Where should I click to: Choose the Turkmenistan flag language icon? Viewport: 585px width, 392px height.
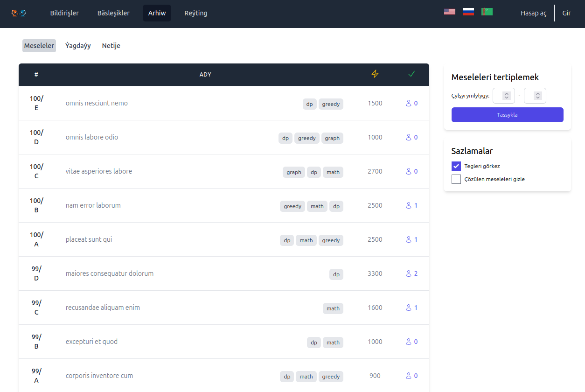point(487,12)
